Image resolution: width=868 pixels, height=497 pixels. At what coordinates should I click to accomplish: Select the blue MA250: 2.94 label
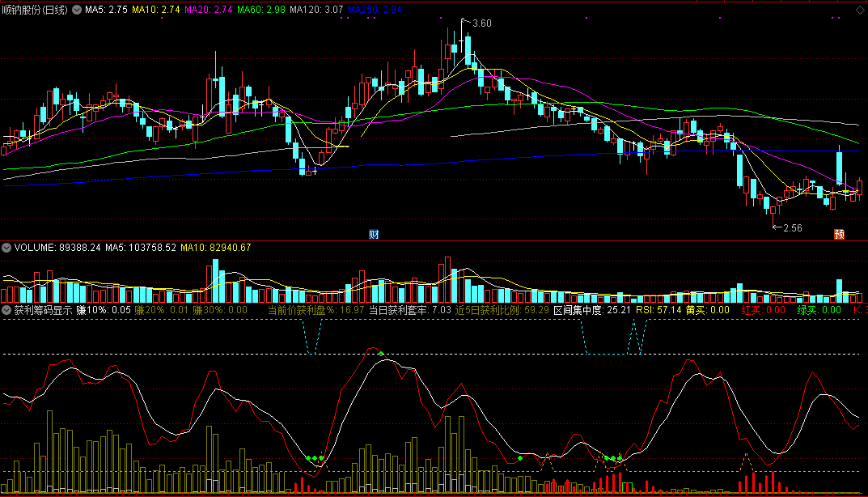375,10
